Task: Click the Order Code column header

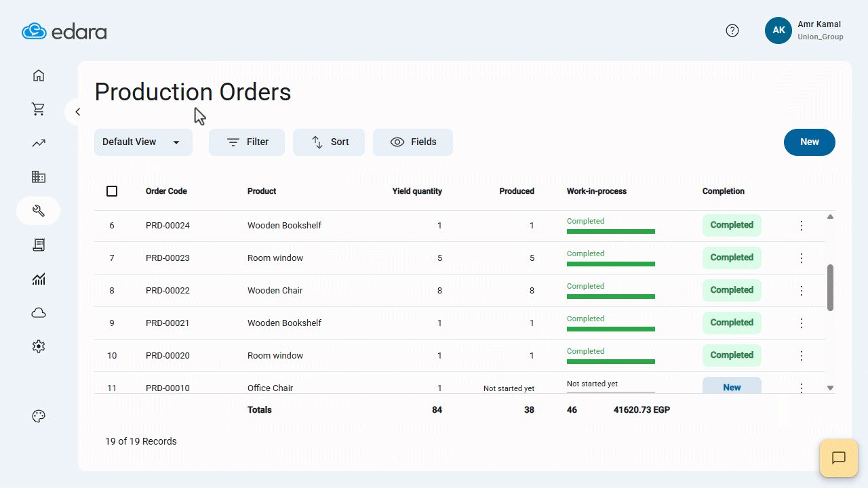Action: coord(166,191)
